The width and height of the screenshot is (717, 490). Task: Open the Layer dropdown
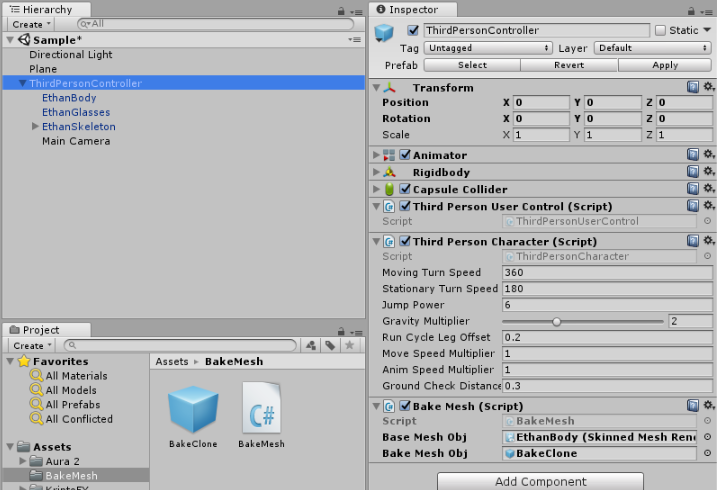[653, 48]
